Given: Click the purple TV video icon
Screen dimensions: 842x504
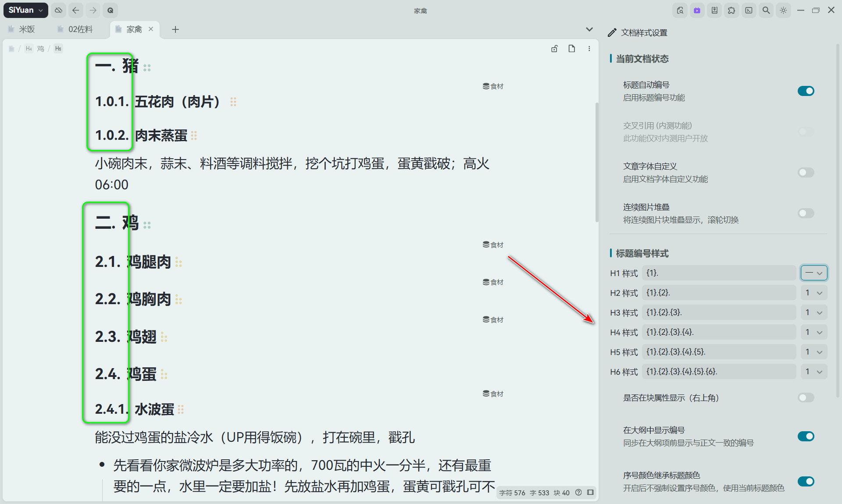Looking at the screenshot, I should pyautogui.click(x=697, y=10).
